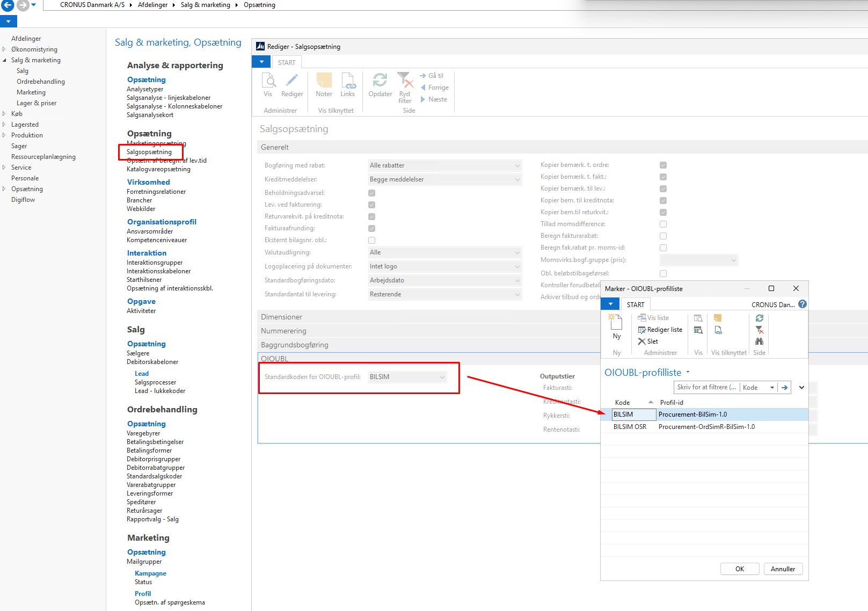Open the help question mark icon
The image size is (868, 611).
click(x=803, y=304)
